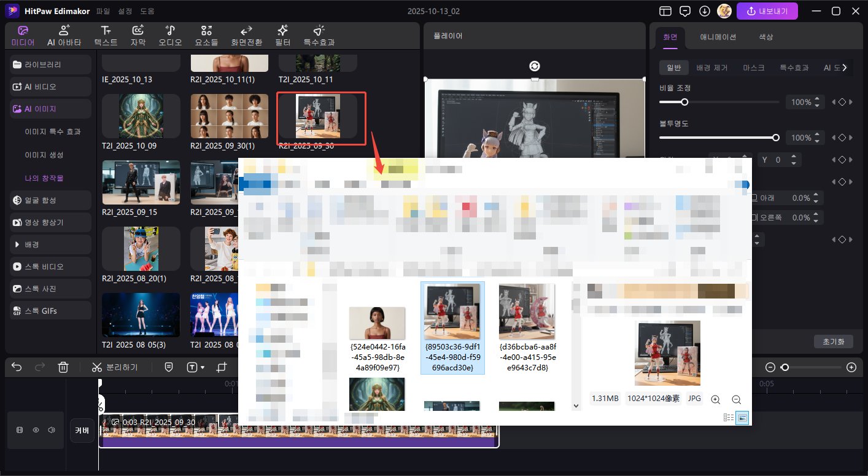This screenshot has height=476, width=868.
Task: Click the 비율 조정 slider handle
Action: coord(684,102)
